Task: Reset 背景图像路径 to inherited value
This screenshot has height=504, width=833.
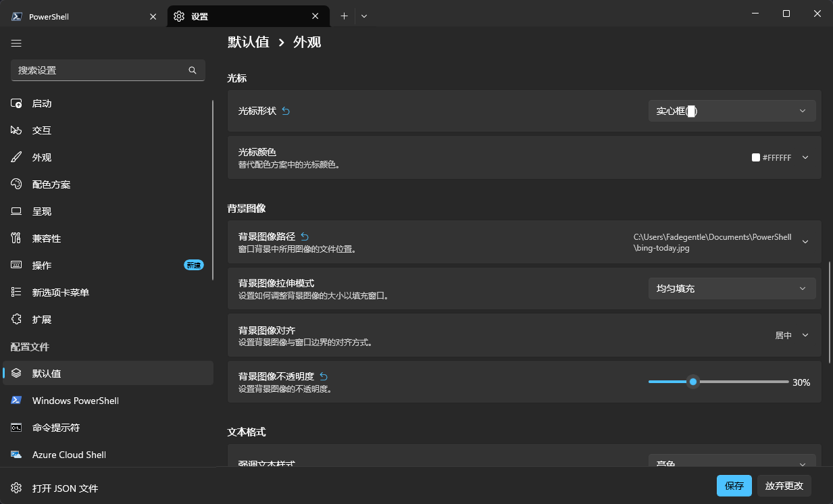Action: point(305,236)
